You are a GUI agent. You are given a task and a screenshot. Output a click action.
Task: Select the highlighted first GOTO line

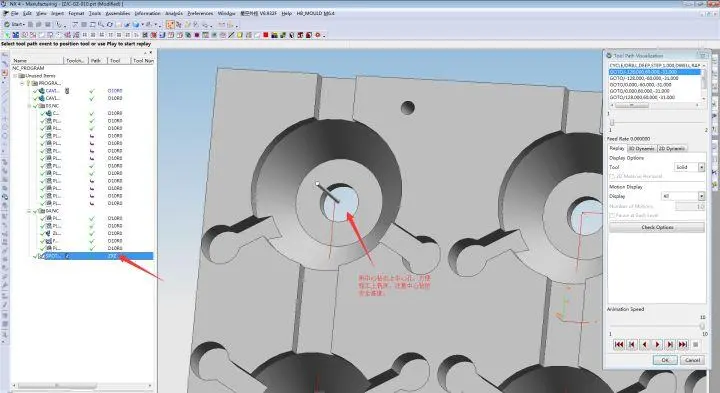[655, 72]
